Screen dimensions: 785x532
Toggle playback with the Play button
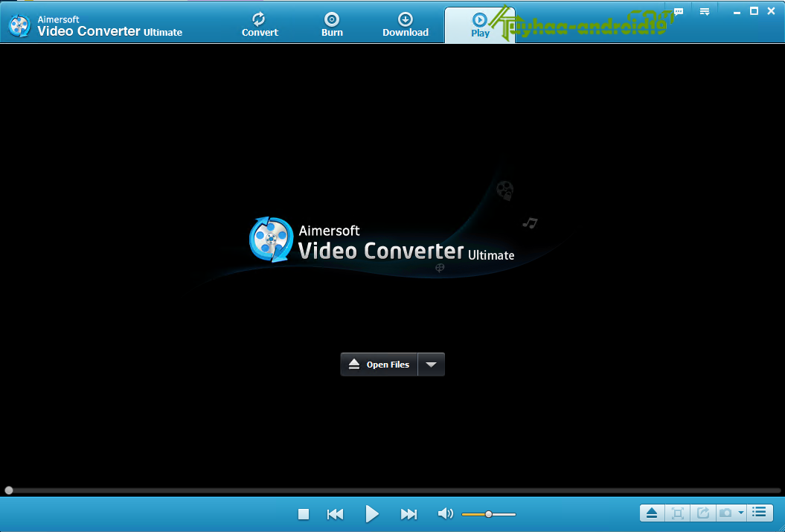(372, 513)
